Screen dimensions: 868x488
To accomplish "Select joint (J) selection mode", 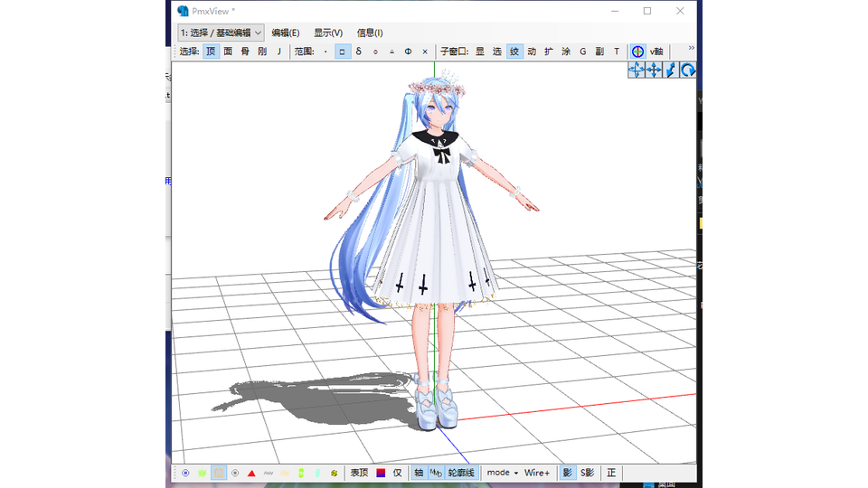I will (279, 52).
